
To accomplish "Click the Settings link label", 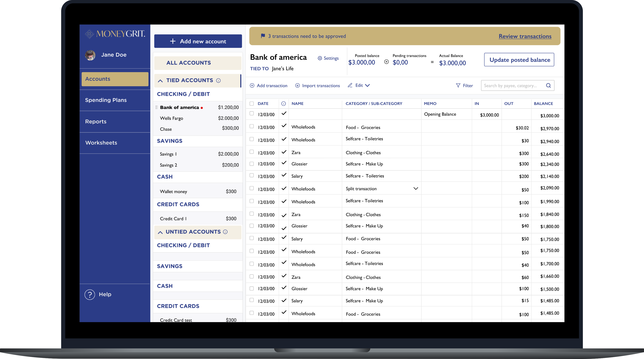I will coord(331,58).
